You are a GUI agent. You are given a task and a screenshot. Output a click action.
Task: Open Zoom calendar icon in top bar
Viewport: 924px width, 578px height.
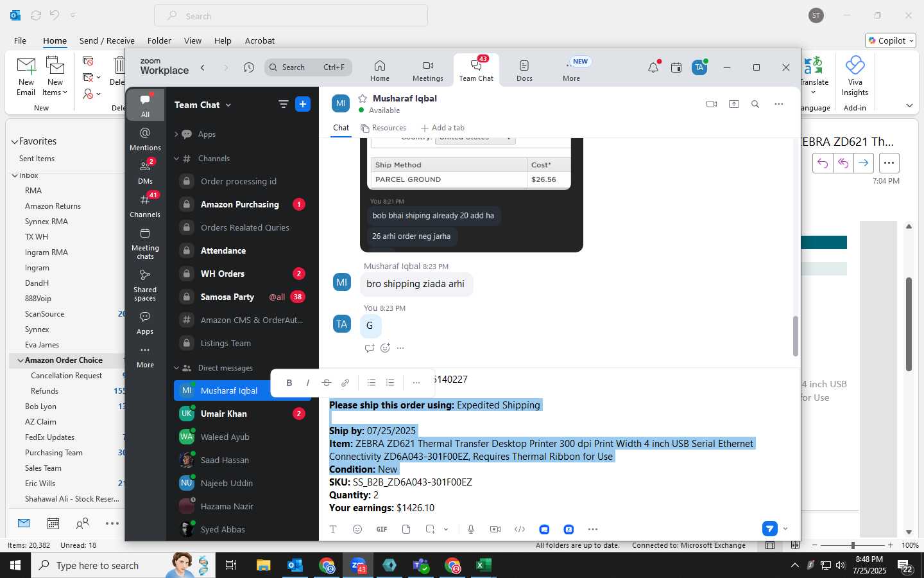(676, 67)
